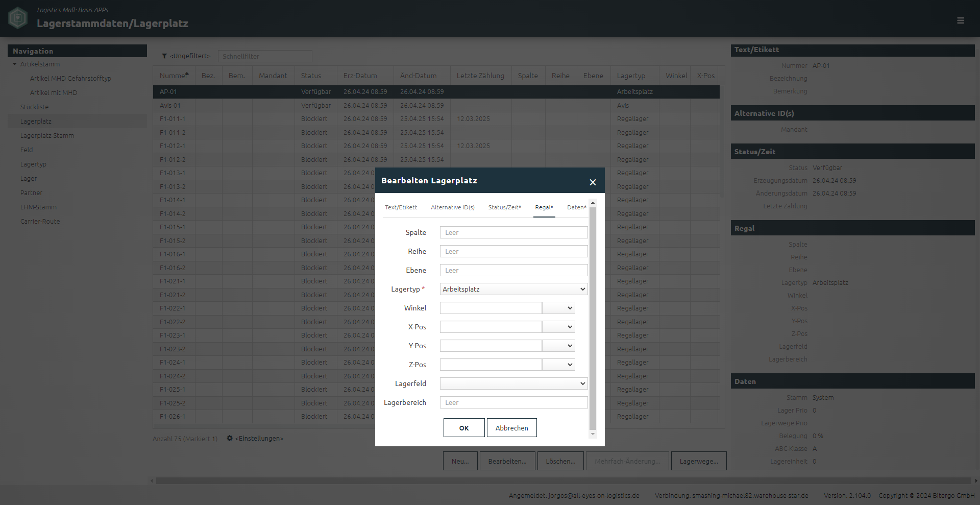980x505 pixels.
Task: Open Carrier-Route in navigation
Action: [x=40, y=222]
